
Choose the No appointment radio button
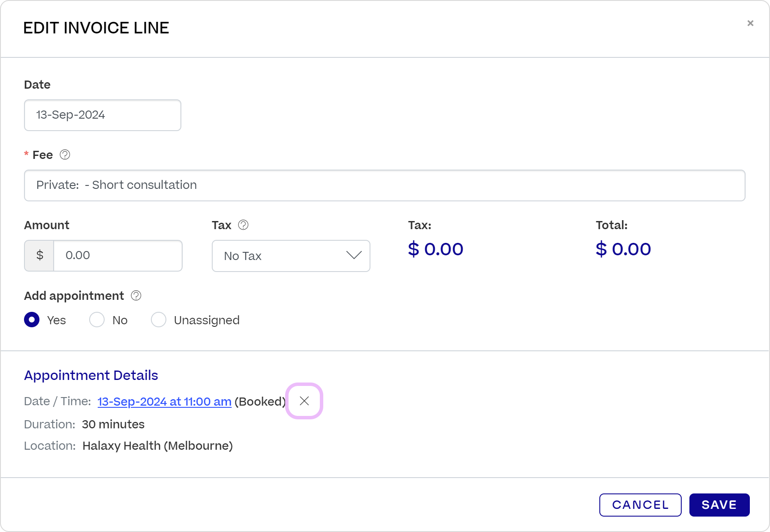tap(97, 320)
